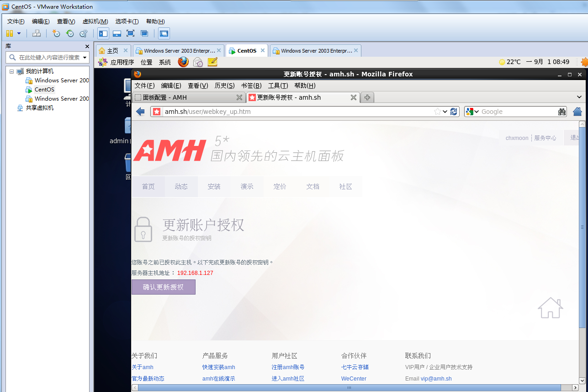Click the 确认更新授权 button
588x392 pixels.
[x=163, y=287]
